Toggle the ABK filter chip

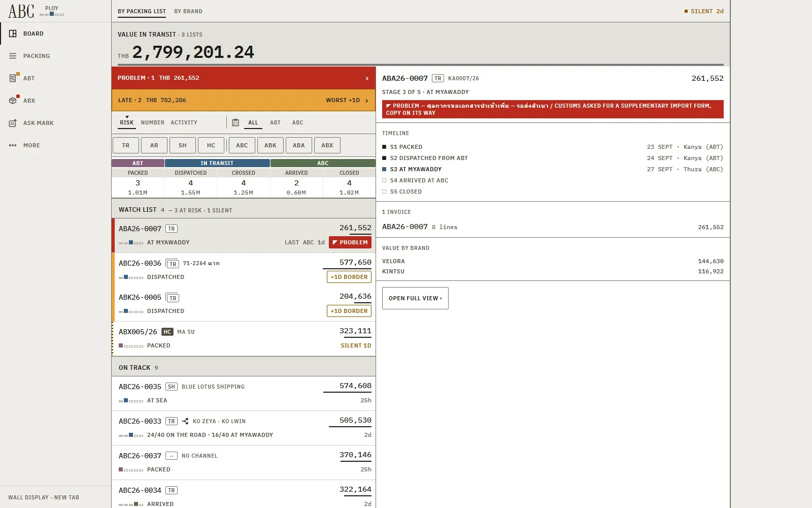pyautogui.click(x=270, y=145)
